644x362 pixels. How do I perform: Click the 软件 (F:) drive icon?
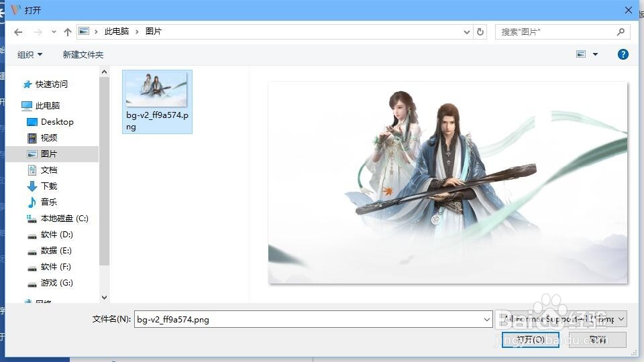coord(32,268)
